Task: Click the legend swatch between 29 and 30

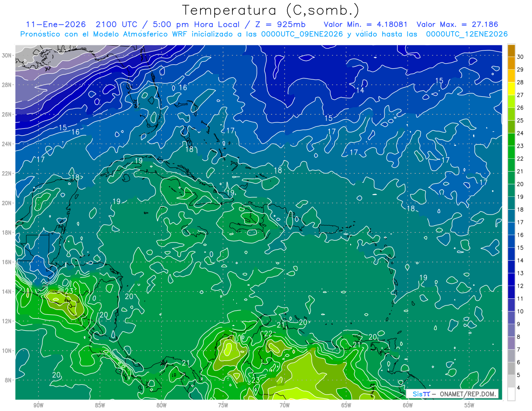Action: point(511,63)
